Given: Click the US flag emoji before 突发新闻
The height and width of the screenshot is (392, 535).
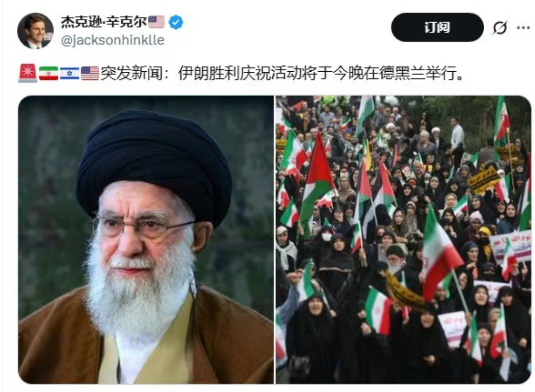Looking at the screenshot, I should click(x=90, y=73).
